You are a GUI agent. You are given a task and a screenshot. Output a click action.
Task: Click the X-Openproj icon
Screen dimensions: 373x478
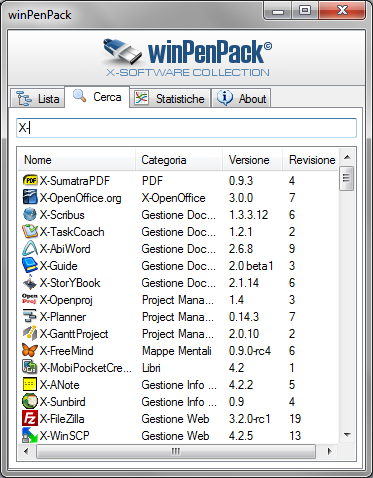point(30,300)
